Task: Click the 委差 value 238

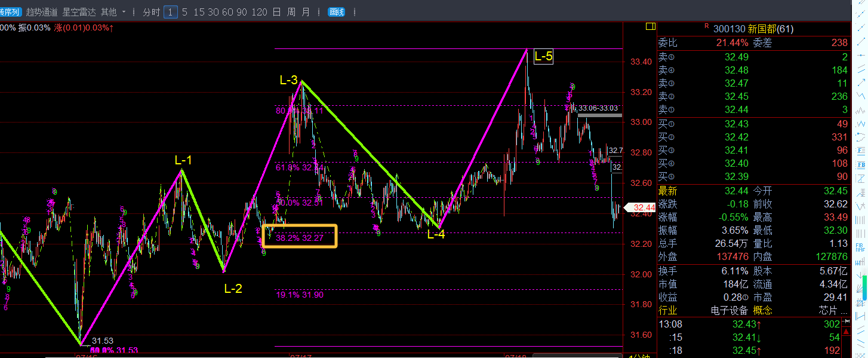Action: tap(839, 42)
